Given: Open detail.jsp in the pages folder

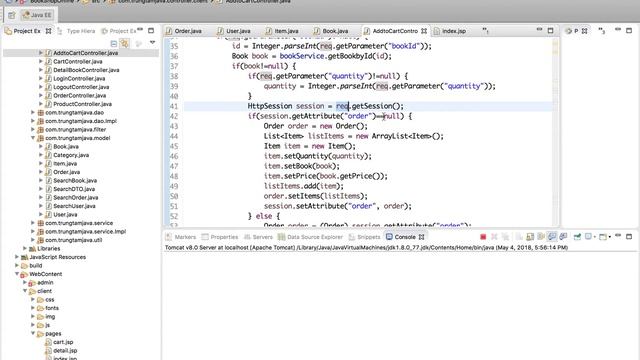Looking at the screenshot, I should click(65, 351).
